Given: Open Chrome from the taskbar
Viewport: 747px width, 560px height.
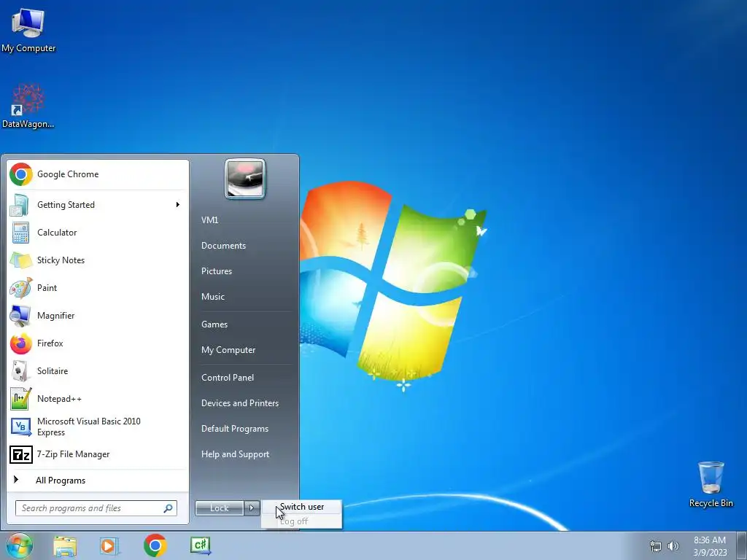Looking at the screenshot, I should click(155, 545).
